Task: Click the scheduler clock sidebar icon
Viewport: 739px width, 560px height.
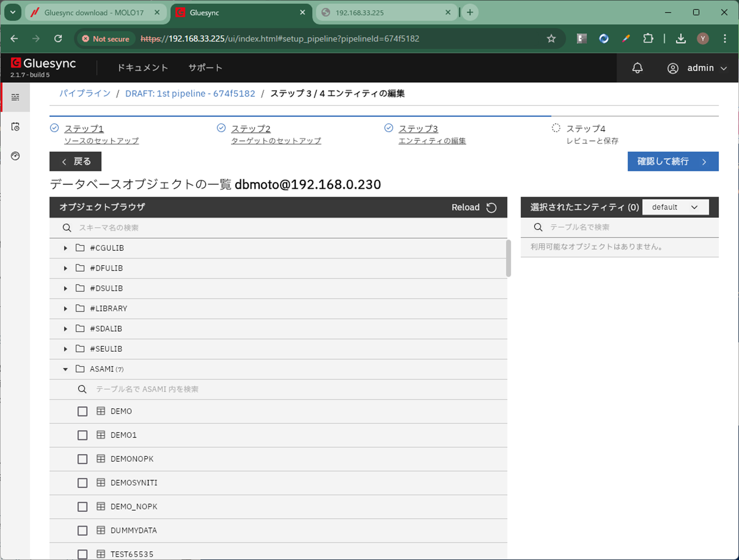Action: point(15,127)
